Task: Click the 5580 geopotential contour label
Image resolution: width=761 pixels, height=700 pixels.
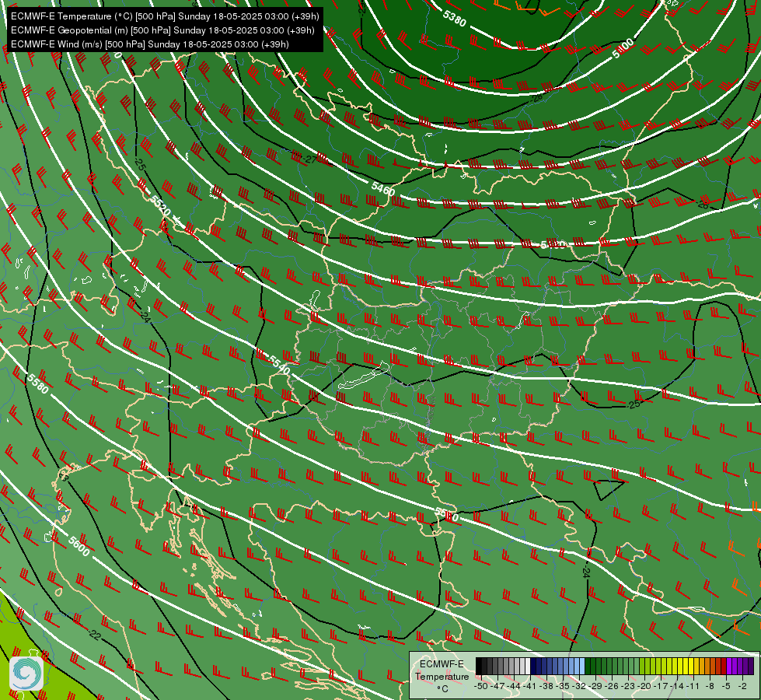Action: tap(38, 383)
